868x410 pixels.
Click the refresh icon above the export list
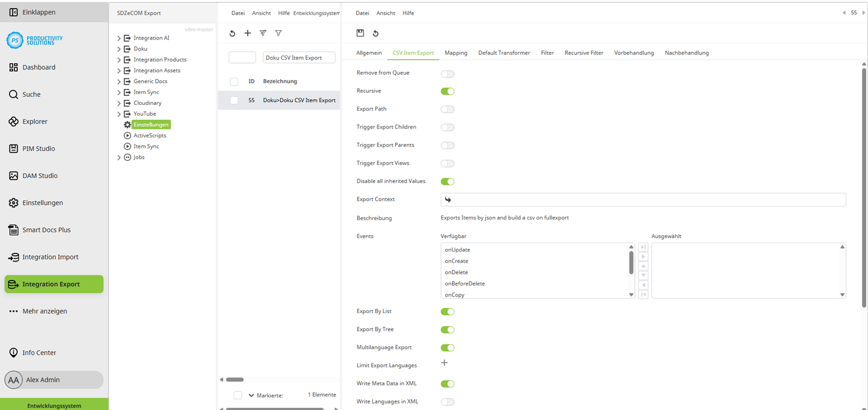(232, 33)
